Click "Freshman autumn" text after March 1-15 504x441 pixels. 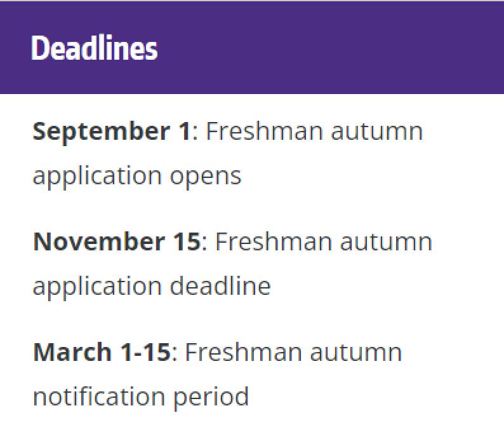[293, 352]
